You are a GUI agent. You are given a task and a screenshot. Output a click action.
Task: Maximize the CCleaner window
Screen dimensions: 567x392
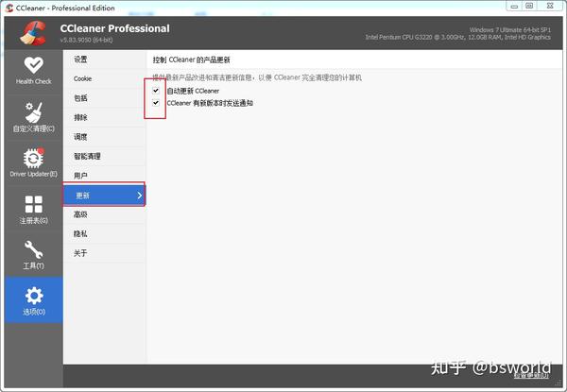(529, 7)
